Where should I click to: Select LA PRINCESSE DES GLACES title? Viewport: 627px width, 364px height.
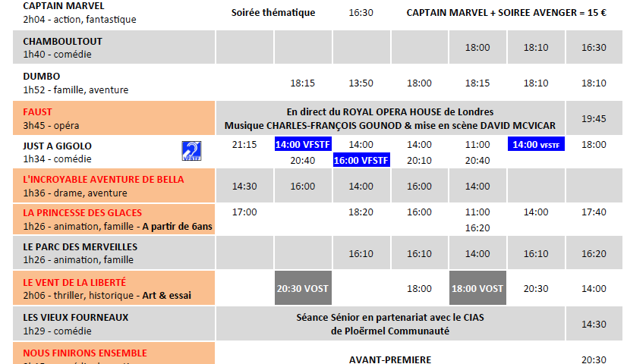tap(82, 213)
